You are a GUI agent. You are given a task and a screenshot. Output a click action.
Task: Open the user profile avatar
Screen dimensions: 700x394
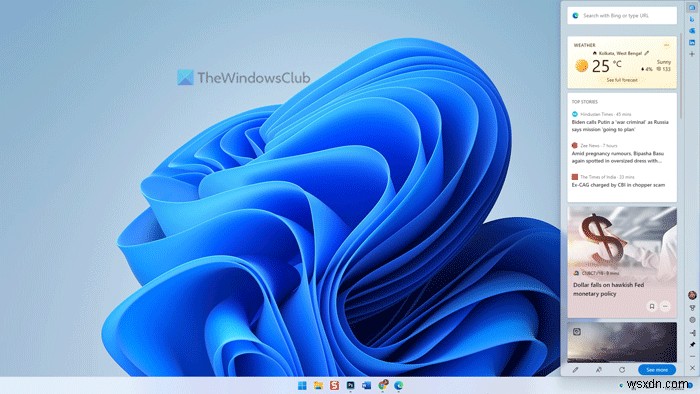click(692, 295)
